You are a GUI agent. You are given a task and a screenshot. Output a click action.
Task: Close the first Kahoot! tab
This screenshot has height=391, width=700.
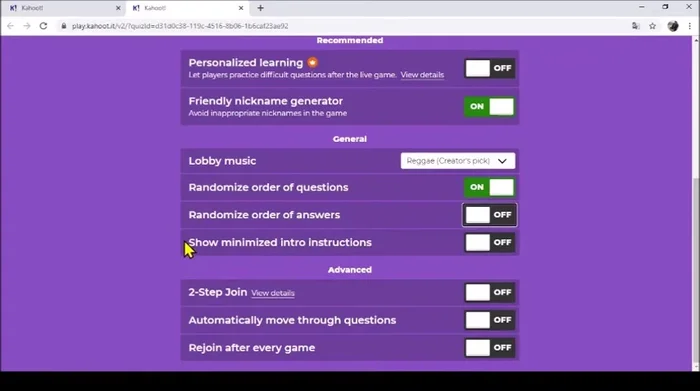pyautogui.click(x=118, y=8)
